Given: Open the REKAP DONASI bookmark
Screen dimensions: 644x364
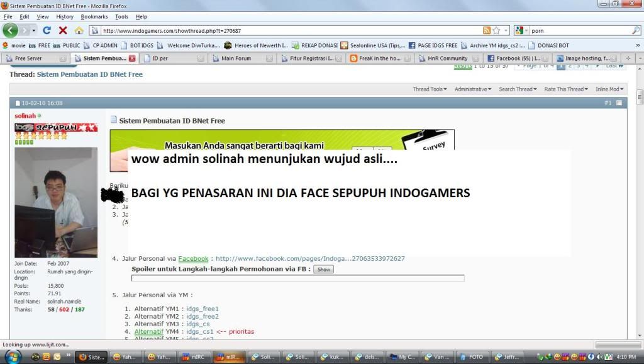Looking at the screenshot, I should (x=314, y=45).
